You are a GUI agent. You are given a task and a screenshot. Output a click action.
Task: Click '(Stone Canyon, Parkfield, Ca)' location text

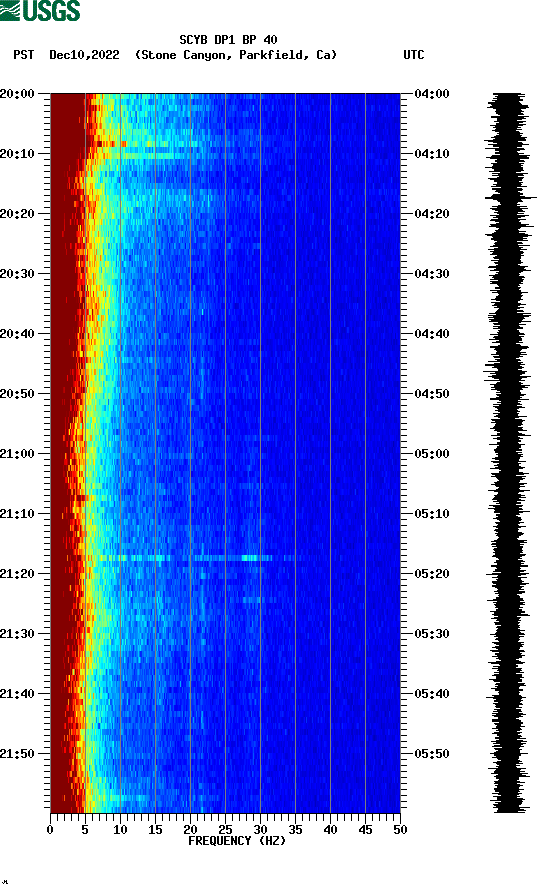click(236, 55)
